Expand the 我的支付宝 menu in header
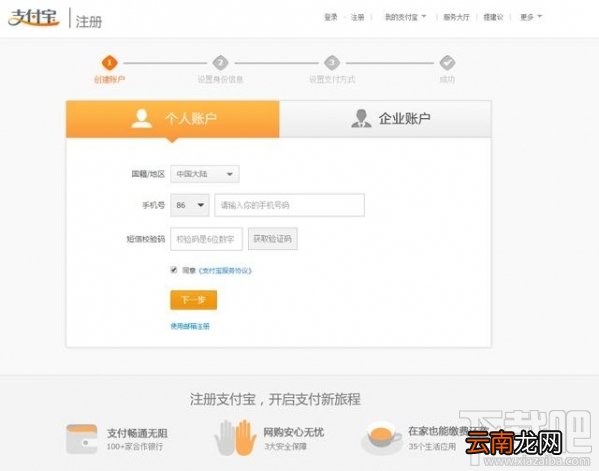The height and width of the screenshot is (471, 599). click(x=405, y=17)
